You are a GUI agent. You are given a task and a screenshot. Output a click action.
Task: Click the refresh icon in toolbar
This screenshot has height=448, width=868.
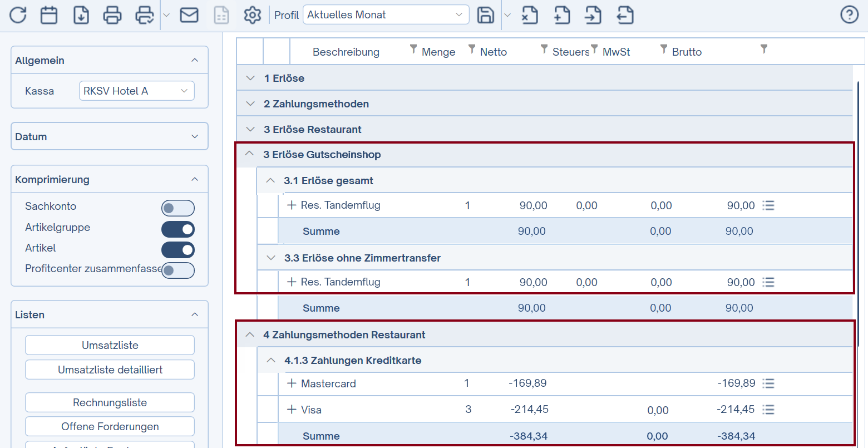click(x=18, y=15)
